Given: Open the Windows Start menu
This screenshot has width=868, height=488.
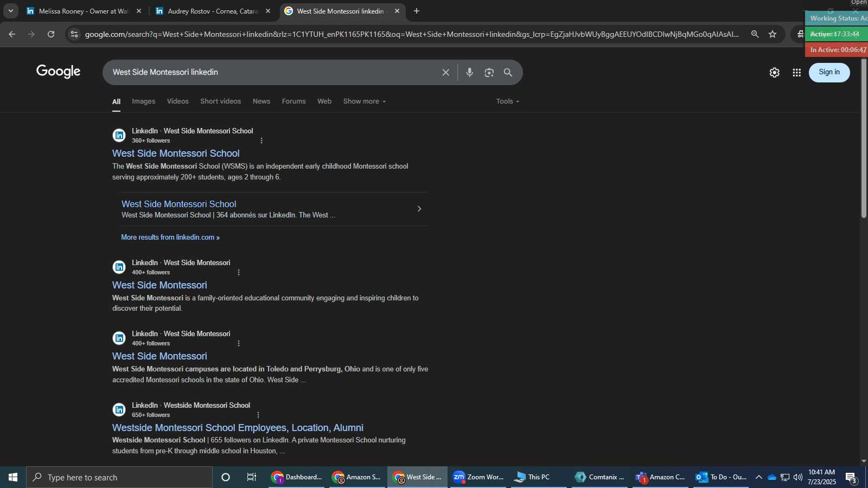Looking at the screenshot, I should pyautogui.click(x=13, y=477).
